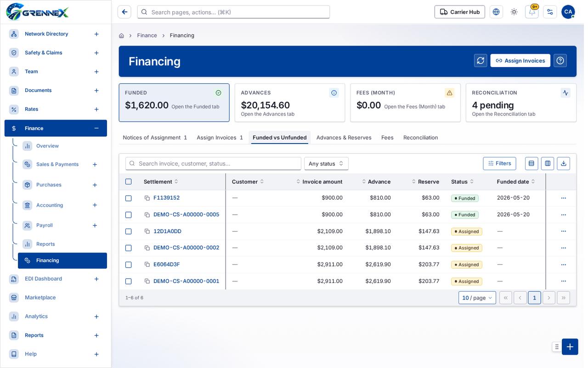Expand the Safety & Claims sidebar section
588x368 pixels.
coord(96,53)
